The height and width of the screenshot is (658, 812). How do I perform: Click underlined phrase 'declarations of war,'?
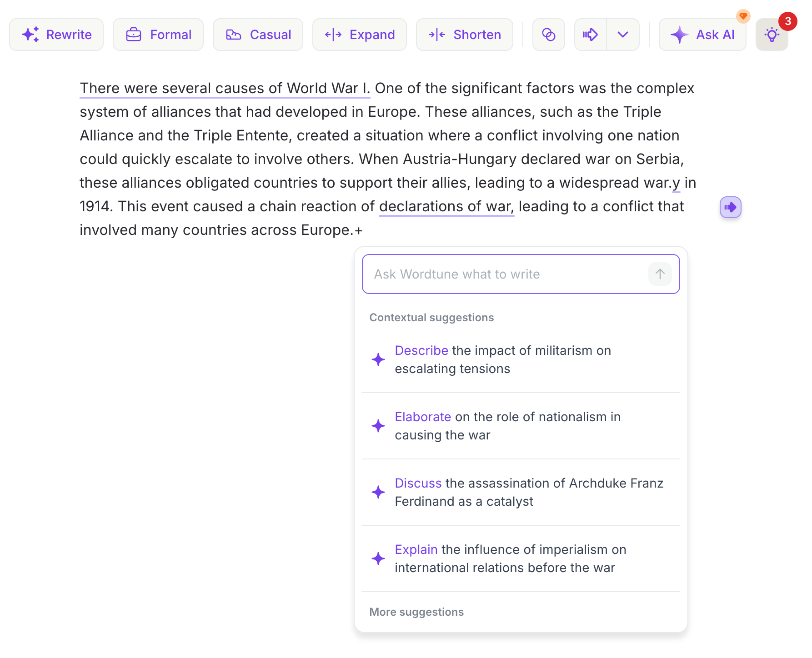tap(446, 206)
